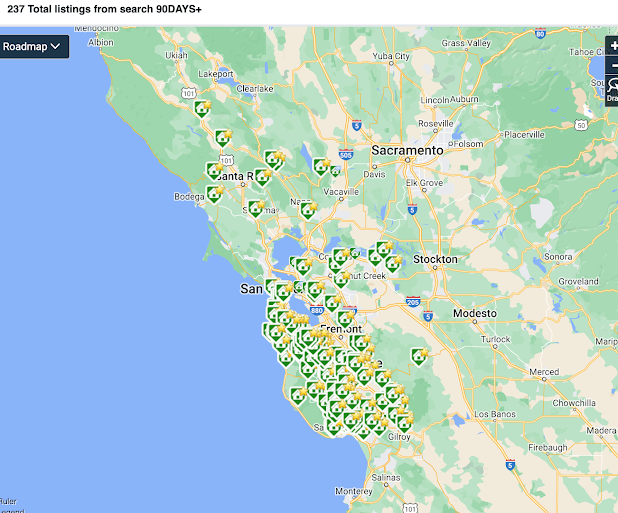This screenshot has width=618, height=513.
Task: Click the Stockton city label
Action: (435, 259)
